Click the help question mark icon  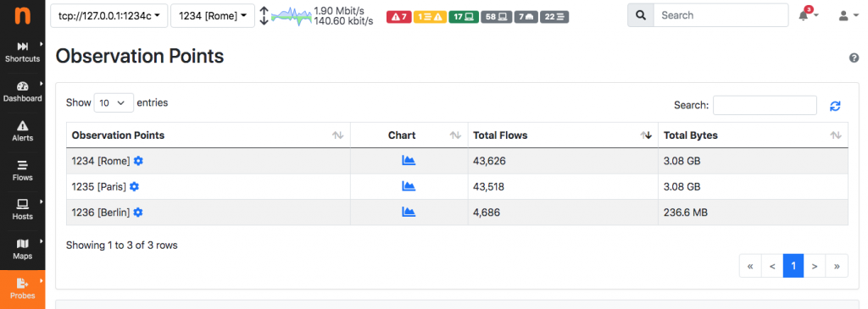click(854, 58)
